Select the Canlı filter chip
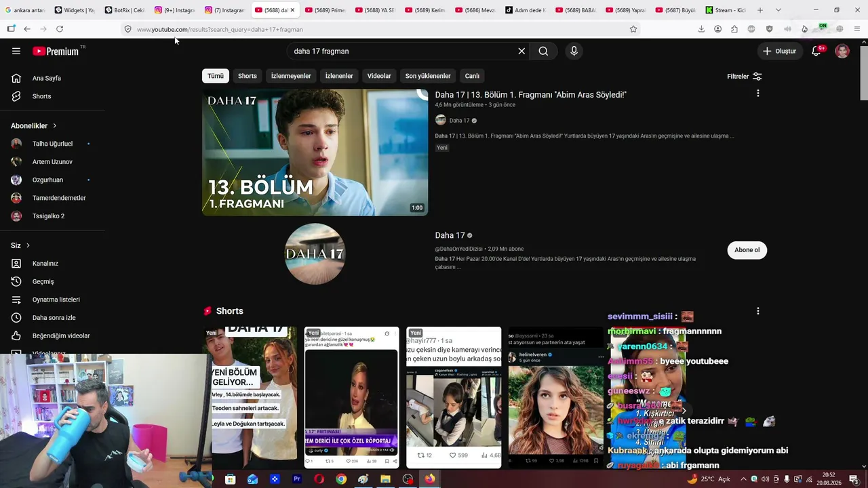Screen dimensions: 868x488 pos(472,76)
